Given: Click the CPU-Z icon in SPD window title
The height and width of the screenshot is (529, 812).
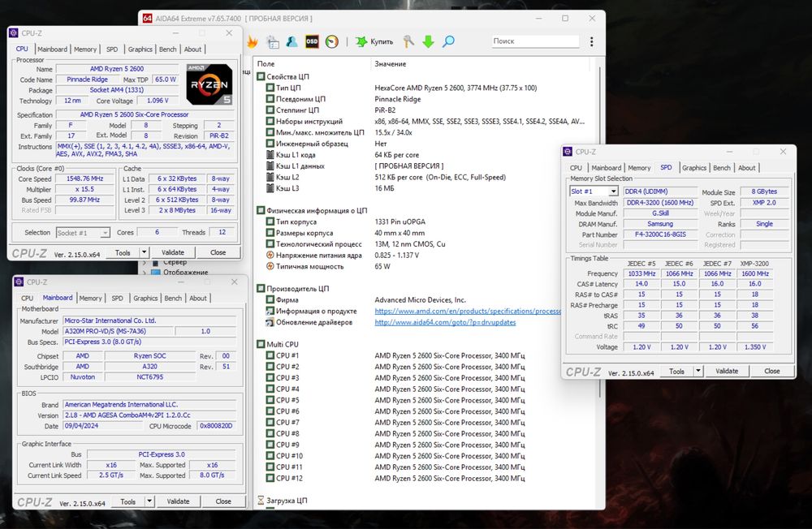Looking at the screenshot, I should point(568,152).
